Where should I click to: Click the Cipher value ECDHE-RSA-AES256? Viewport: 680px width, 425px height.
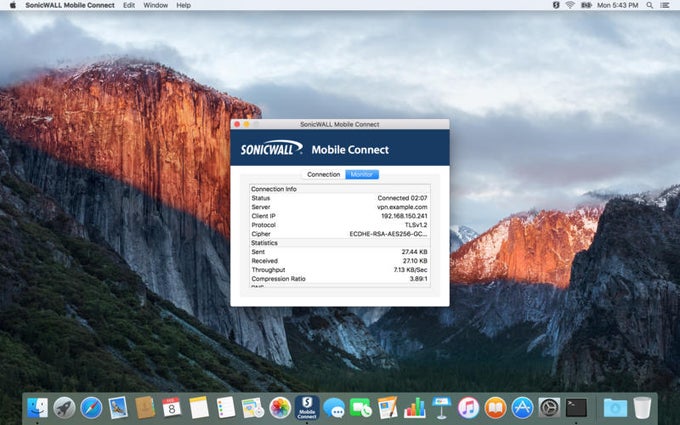tap(388, 234)
